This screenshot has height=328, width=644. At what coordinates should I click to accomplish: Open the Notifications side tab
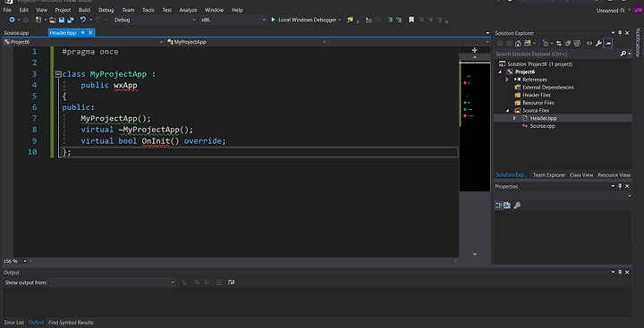(638, 42)
